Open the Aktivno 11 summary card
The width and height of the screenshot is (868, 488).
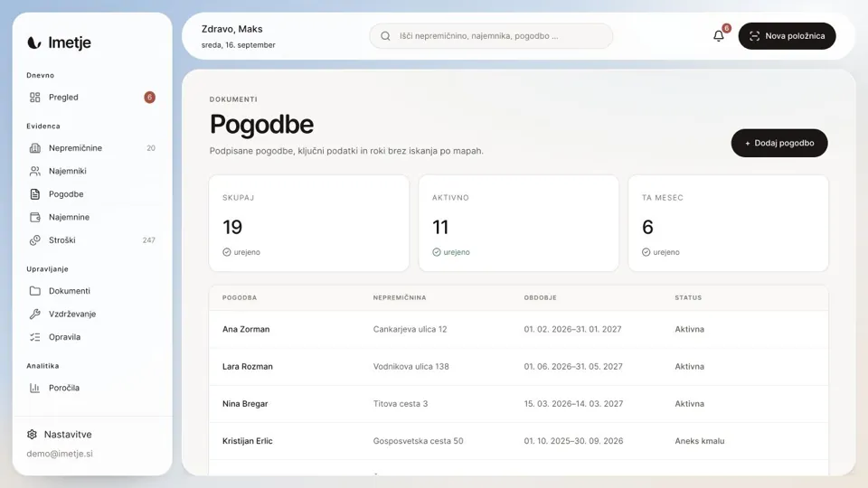pyautogui.click(x=519, y=223)
